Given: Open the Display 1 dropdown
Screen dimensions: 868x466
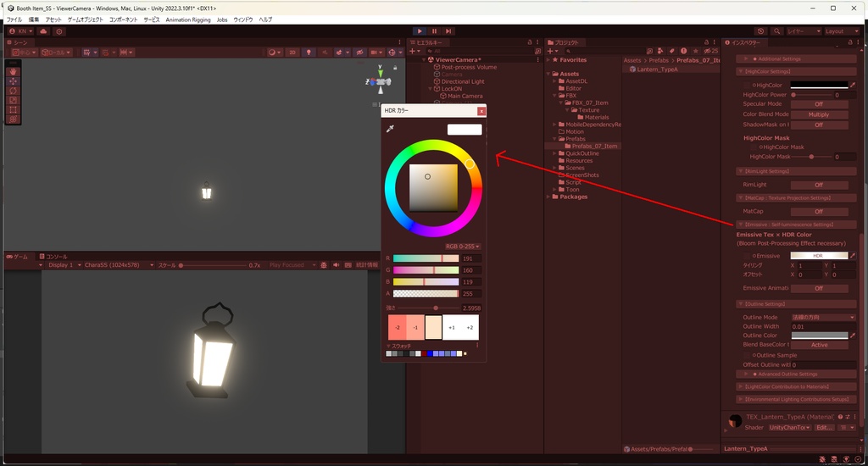Looking at the screenshot, I should click(62, 265).
